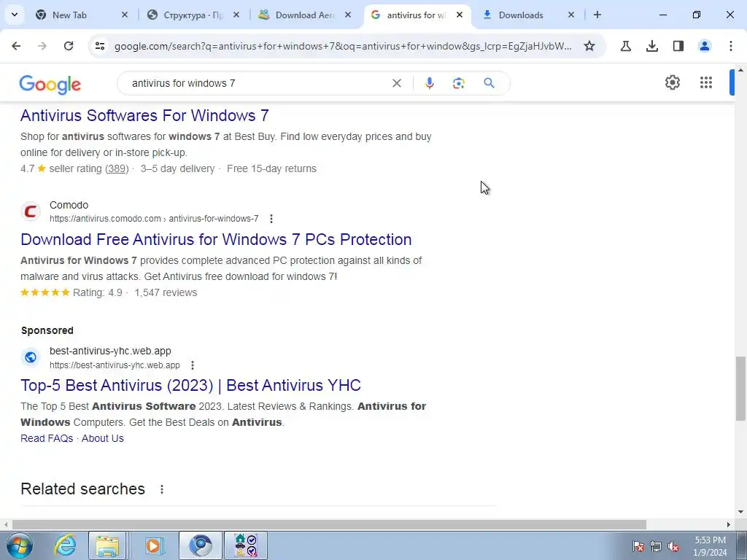The width and height of the screenshot is (747, 560).
Task: Select the Chrome taskbar button
Action: click(201, 545)
